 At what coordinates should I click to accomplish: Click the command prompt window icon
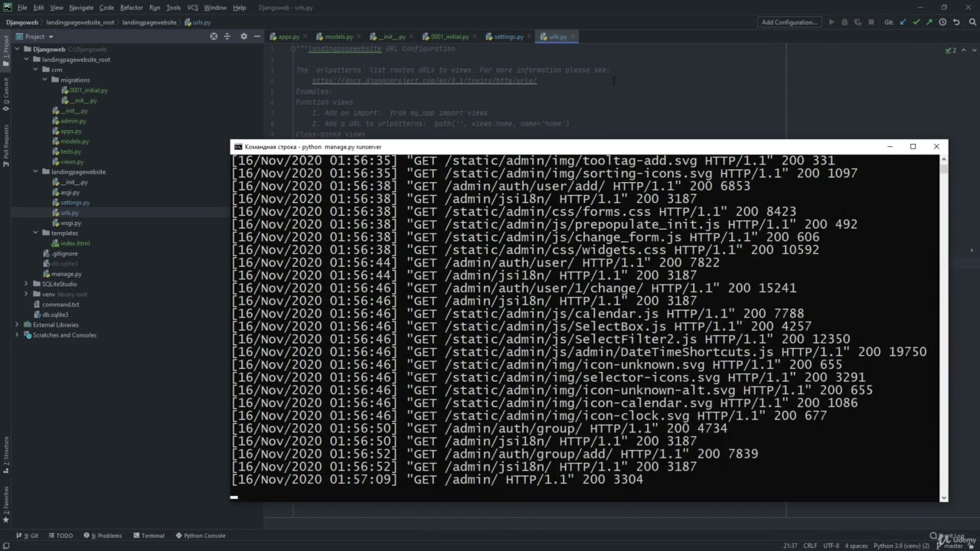pos(238,147)
